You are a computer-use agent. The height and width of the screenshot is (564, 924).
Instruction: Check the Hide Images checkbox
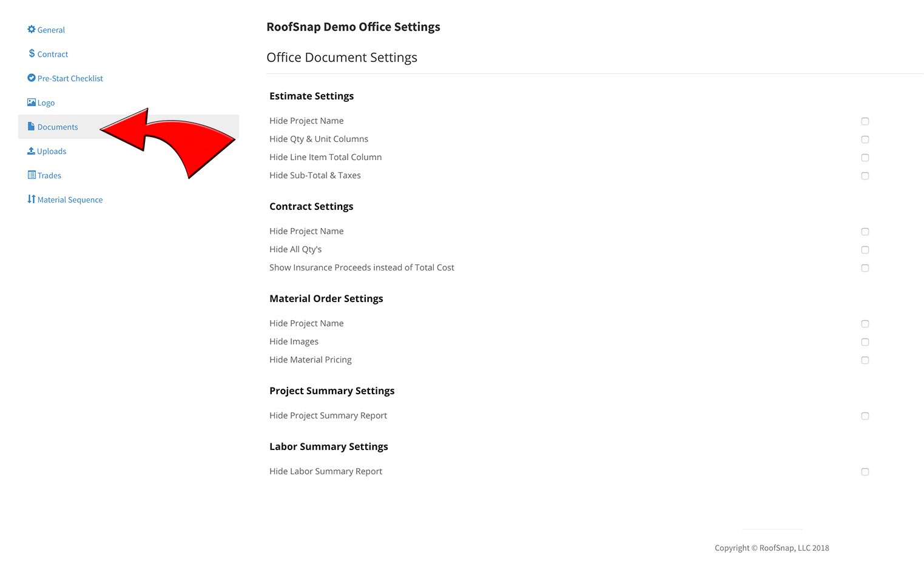865,342
